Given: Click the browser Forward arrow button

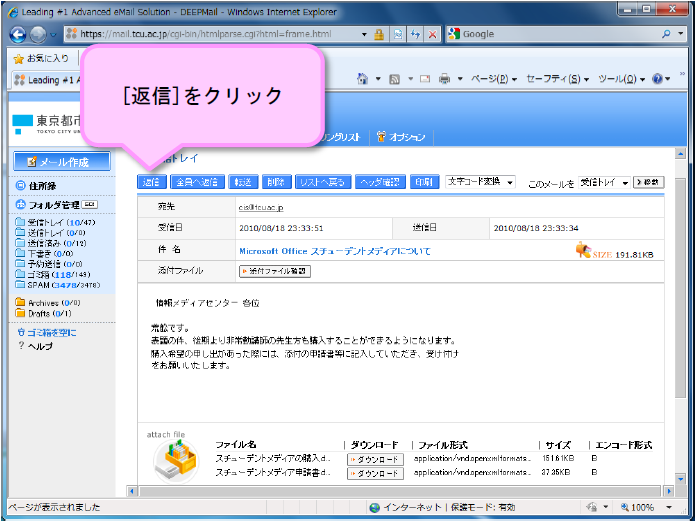Looking at the screenshot, I should click(38, 34).
